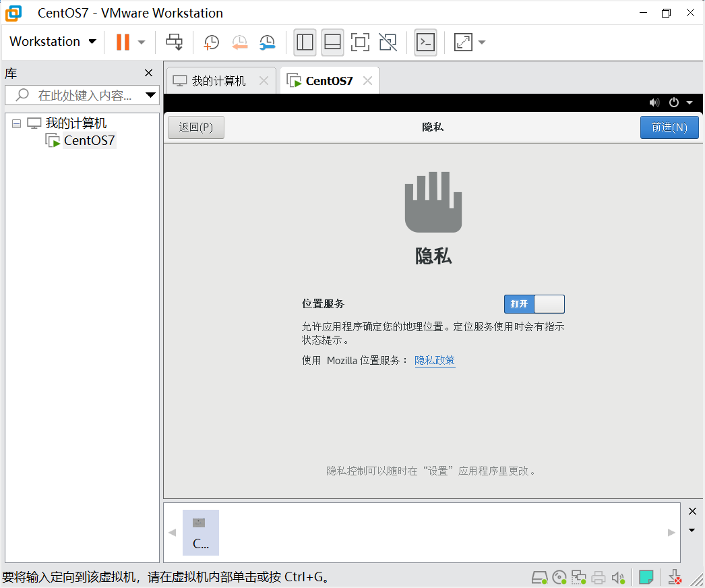Click the stretch guest display icon

(x=463, y=42)
